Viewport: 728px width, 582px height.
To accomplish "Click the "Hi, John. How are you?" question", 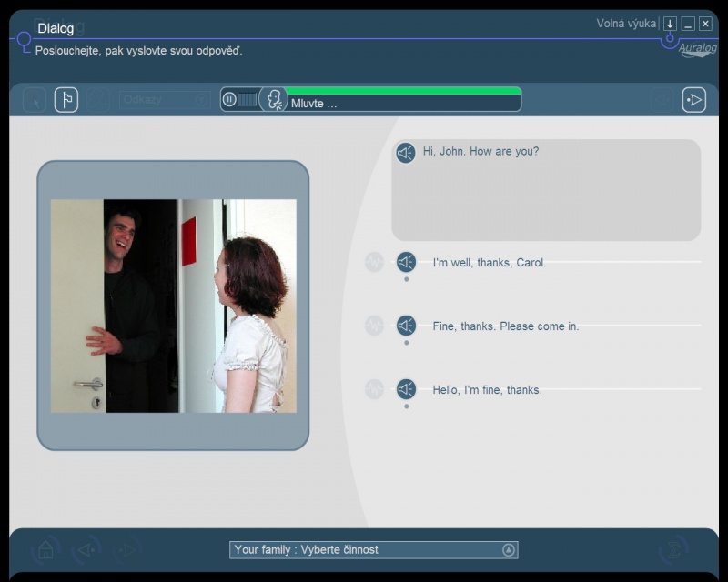I will (481, 151).
